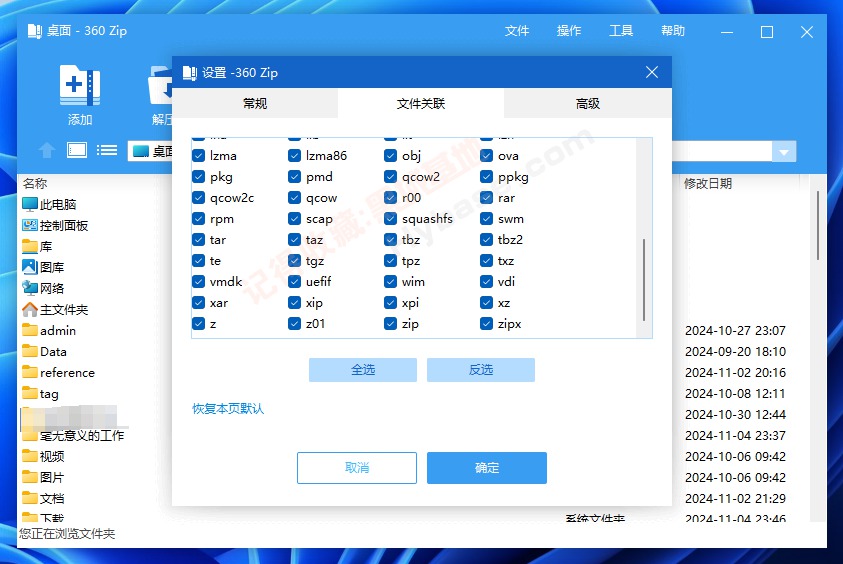Viewport: 843px width, 564px height.
Task: Open 控制面板 entry
Action: 55,225
